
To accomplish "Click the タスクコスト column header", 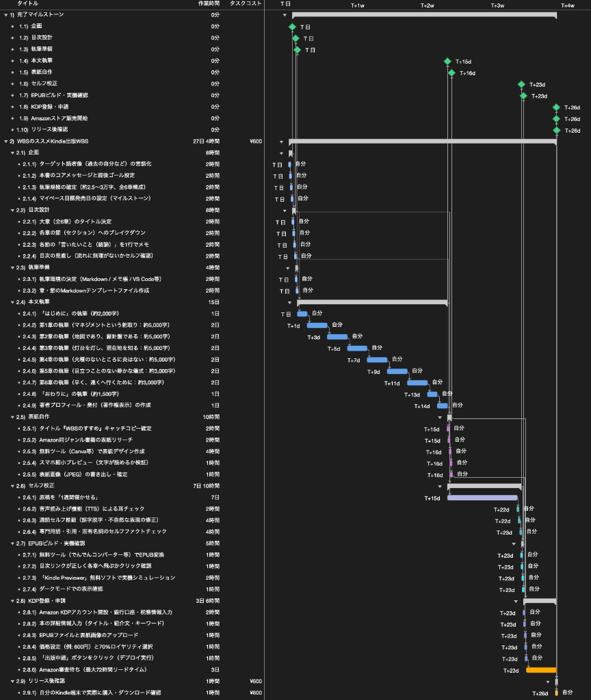I will coord(246,3).
